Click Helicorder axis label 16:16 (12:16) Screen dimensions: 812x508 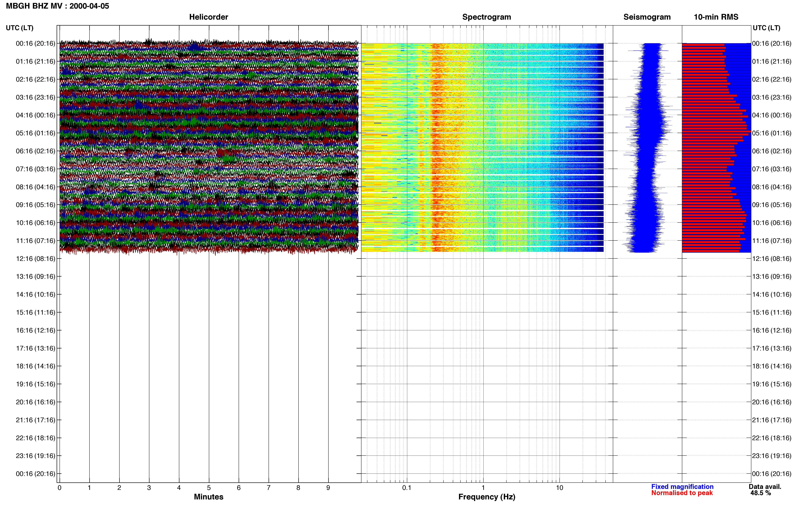(36, 330)
